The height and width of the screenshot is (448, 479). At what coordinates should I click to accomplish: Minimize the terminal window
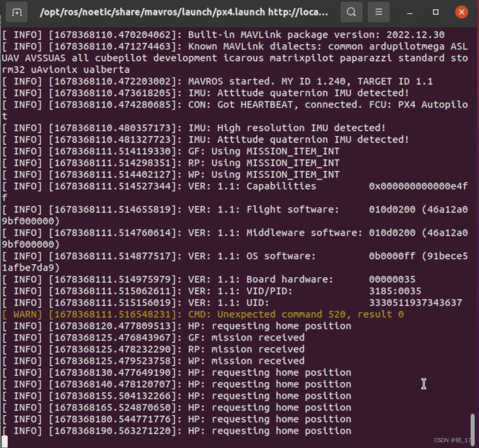410,13
